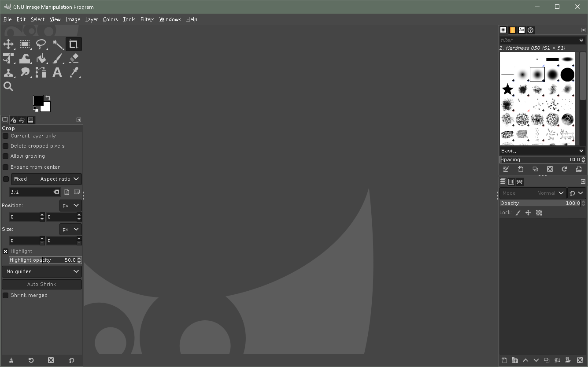Open the No guides dropdown
The height and width of the screenshot is (367, 588).
pyautogui.click(x=42, y=271)
